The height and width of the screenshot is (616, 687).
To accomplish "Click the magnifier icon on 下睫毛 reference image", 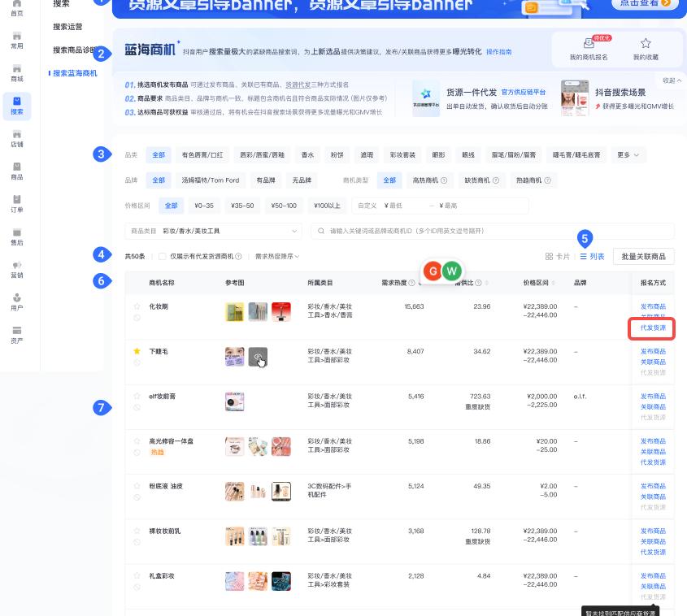I will point(259,358).
